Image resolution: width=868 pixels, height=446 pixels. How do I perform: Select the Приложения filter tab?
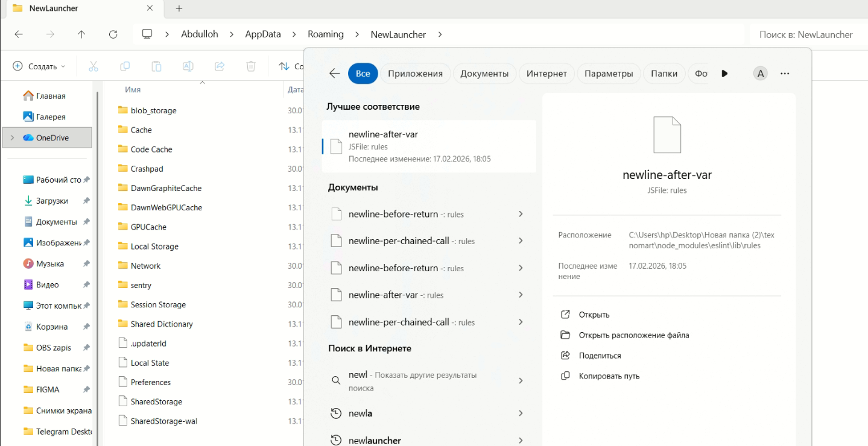(415, 74)
